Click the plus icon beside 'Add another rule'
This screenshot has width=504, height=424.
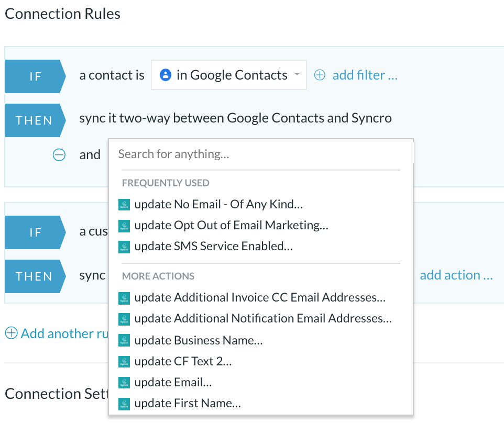point(11,333)
